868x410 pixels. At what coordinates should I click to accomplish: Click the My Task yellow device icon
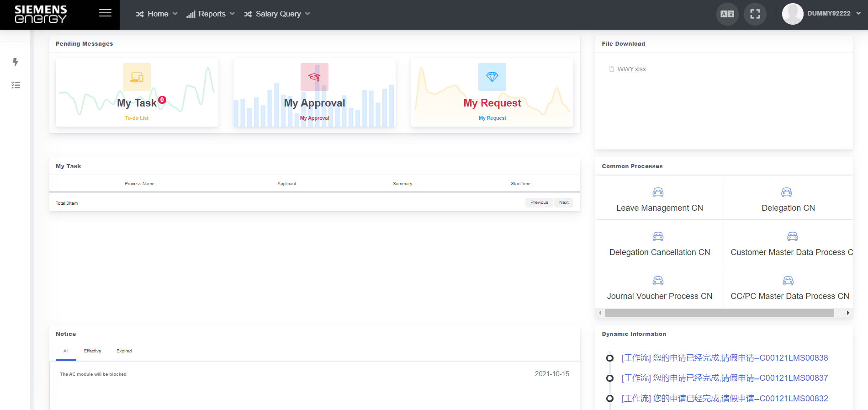[137, 77]
